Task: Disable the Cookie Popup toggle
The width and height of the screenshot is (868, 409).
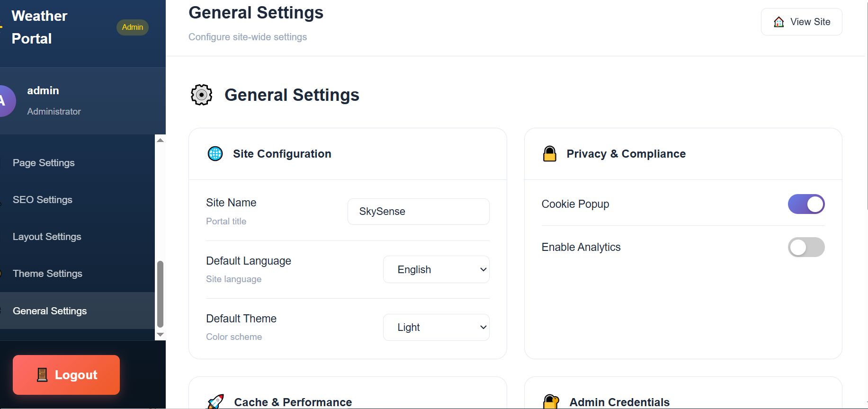Action: pos(806,204)
